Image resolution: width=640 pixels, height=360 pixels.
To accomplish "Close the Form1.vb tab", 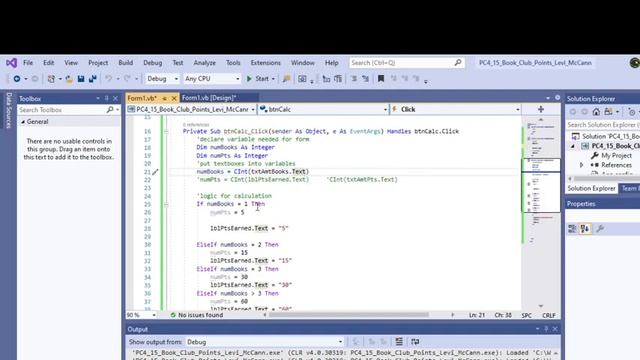I will tap(174, 98).
